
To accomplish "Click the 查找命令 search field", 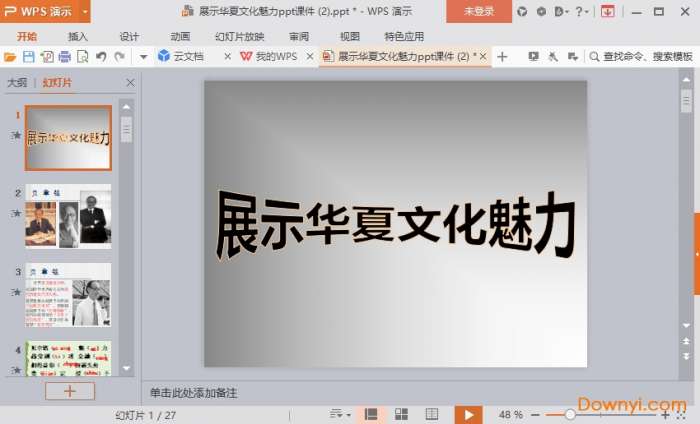I will [642, 56].
